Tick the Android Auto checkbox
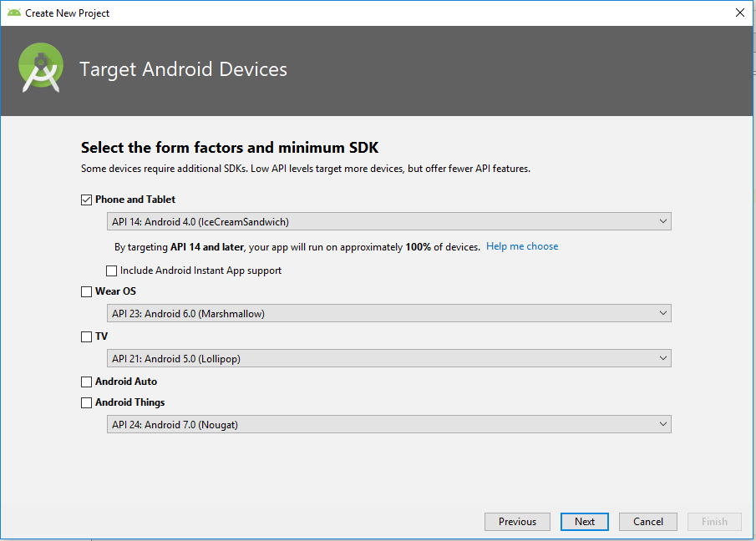This screenshot has width=756, height=541. [86, 382]
